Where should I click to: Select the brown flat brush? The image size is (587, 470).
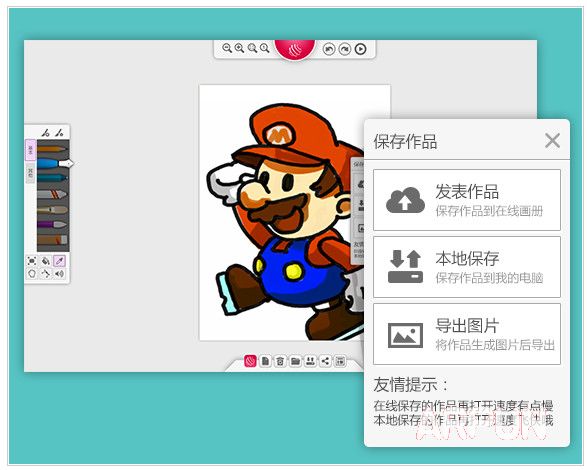pyautogui.click(x=52, y=240)
